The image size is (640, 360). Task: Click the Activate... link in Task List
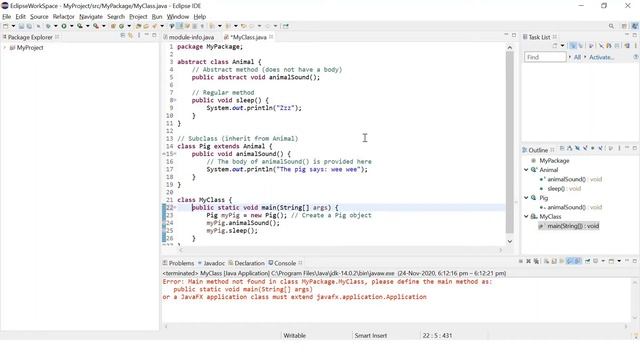point(601,57)
